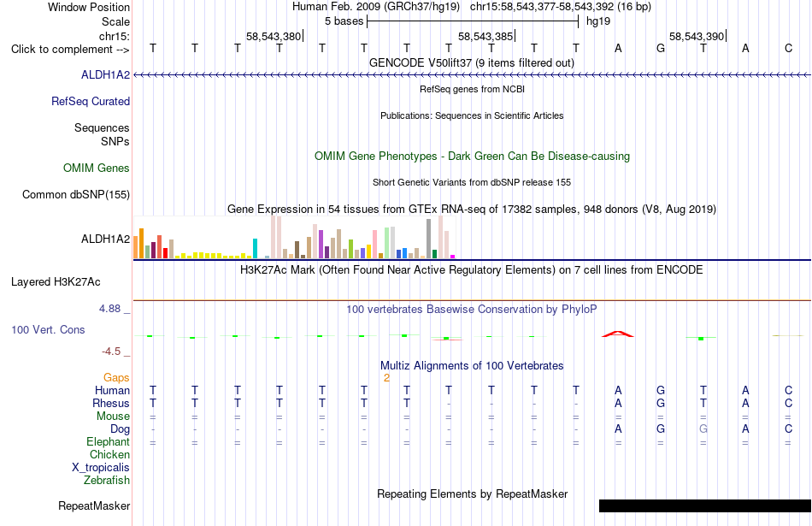Click the 100 Vert. Cons track label
This screenshot has width=812, height=526.
coord(48,329)
